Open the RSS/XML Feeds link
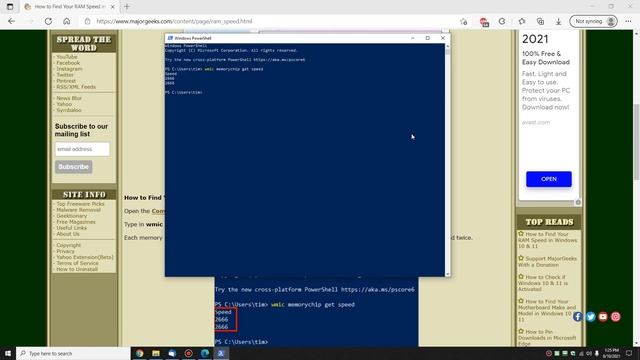This screenshot has height=360, width=640. point(76,87)
